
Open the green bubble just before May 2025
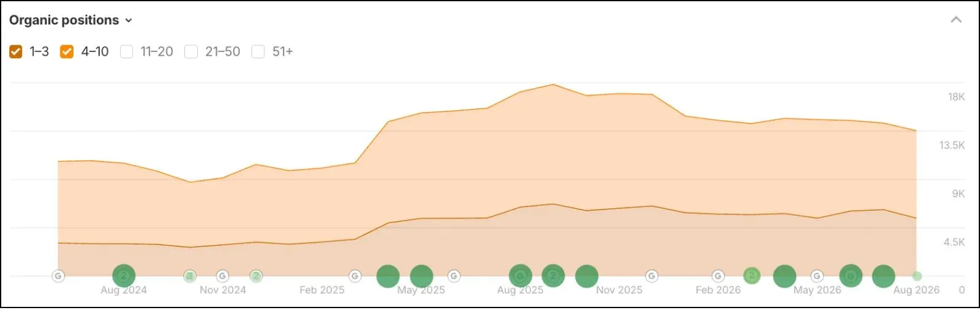[388, 276]
